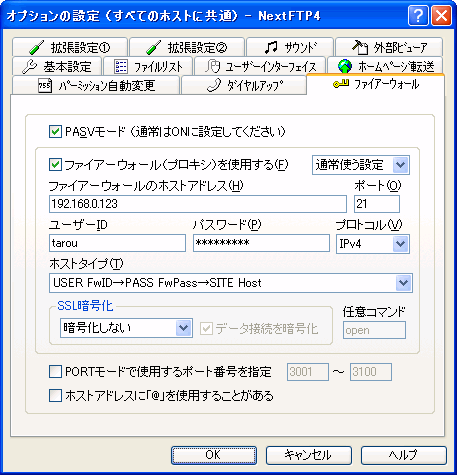Select the パーミッション自動変更 tab

(x=96, y=85)
